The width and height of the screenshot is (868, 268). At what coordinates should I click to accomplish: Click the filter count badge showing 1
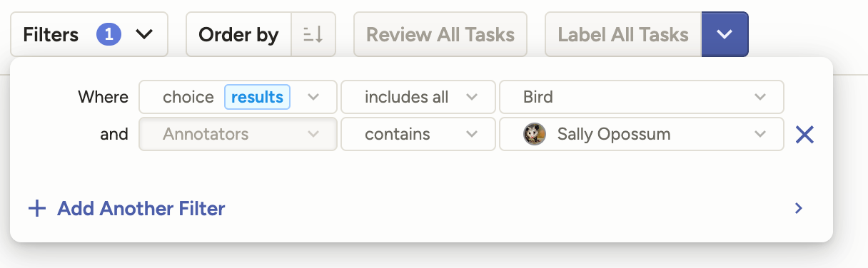point(109,34)
